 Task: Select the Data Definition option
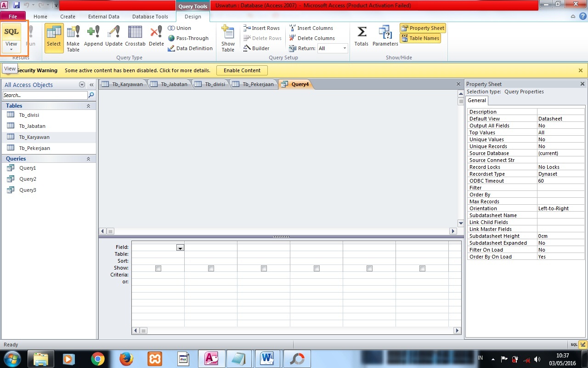(x=190, y=48)
